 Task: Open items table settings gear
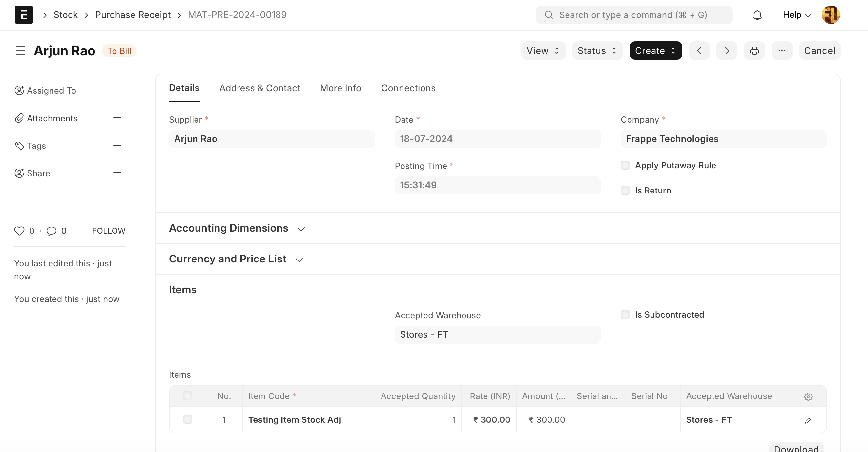[808, 397]
